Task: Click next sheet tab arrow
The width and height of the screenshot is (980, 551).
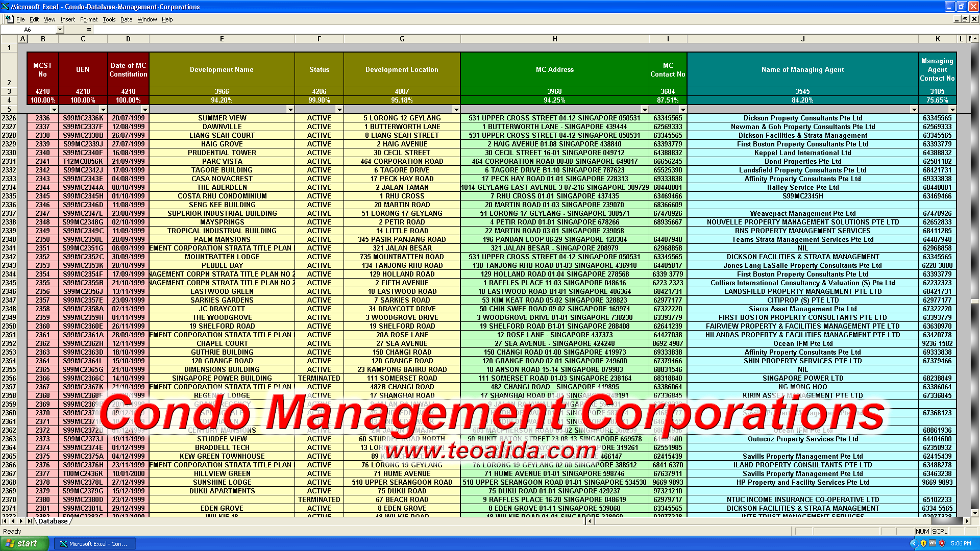Action: click(21, 521)
